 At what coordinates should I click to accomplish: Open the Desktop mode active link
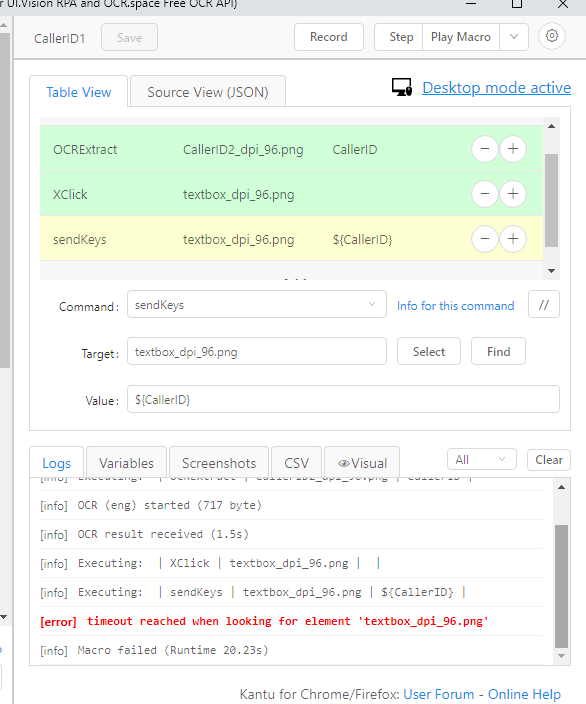coord(497,88)
